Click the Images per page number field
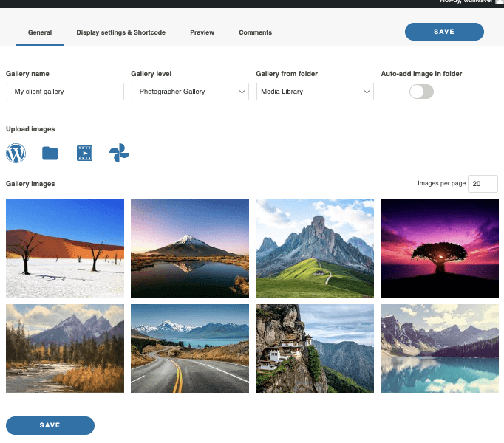Image resolution: width=504 pixels, height=443 pixels. tap(483, 184)
